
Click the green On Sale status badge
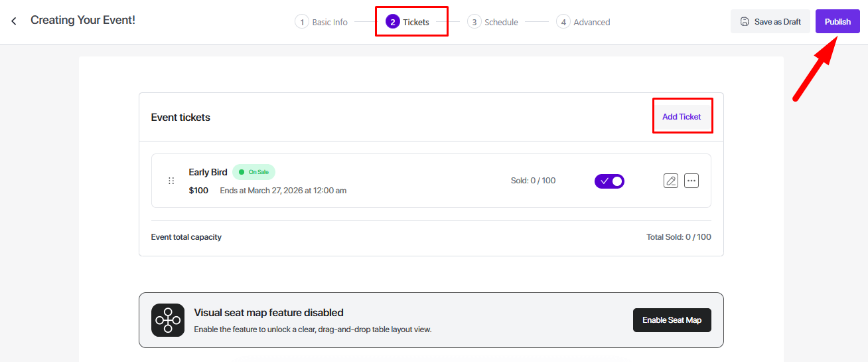coord(254,172)
